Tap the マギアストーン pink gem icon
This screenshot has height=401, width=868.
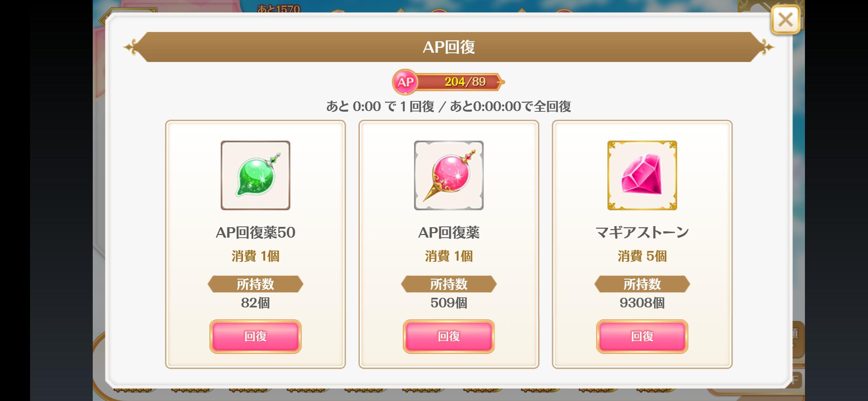point(642,175)
